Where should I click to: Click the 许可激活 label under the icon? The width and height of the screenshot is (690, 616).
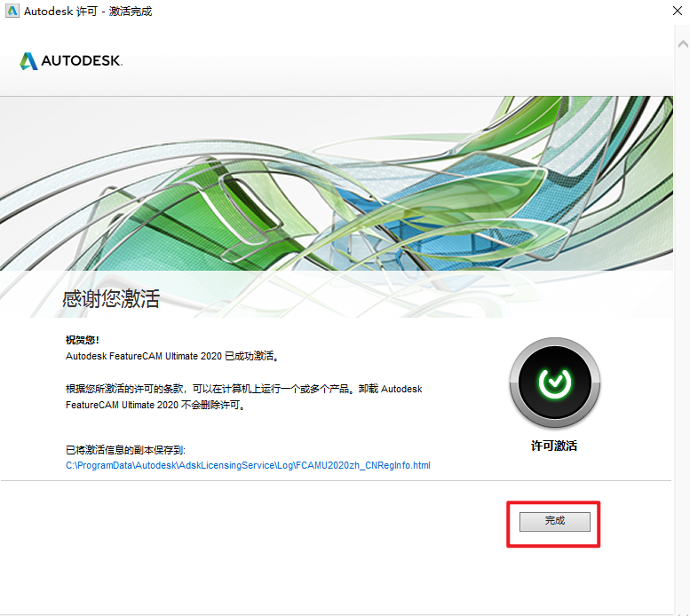pos(554,446)
